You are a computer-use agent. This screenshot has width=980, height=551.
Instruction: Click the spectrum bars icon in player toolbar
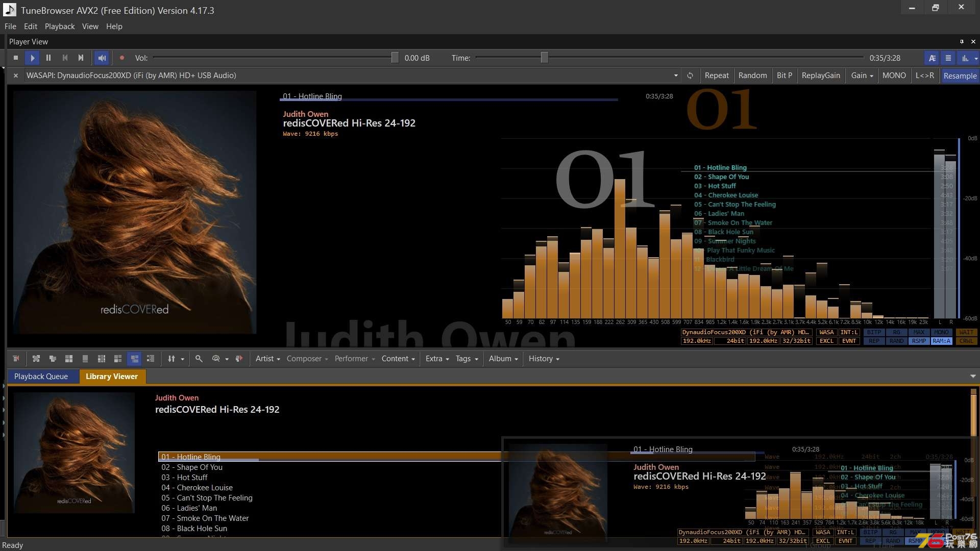pyautogui.click(x=965, y=58)
